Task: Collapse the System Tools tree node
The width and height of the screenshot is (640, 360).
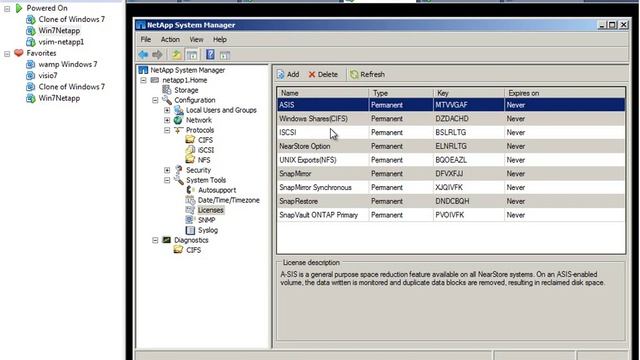Action: coord(167,180)
